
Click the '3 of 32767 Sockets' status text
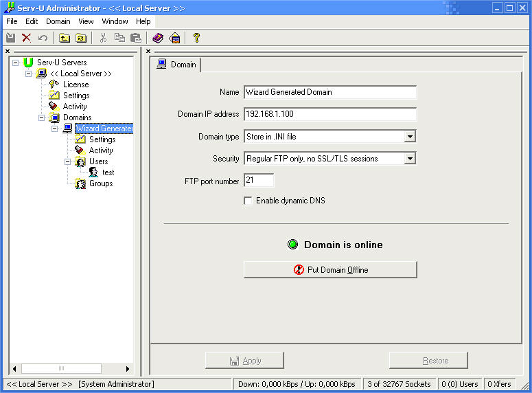coord(399,384)
